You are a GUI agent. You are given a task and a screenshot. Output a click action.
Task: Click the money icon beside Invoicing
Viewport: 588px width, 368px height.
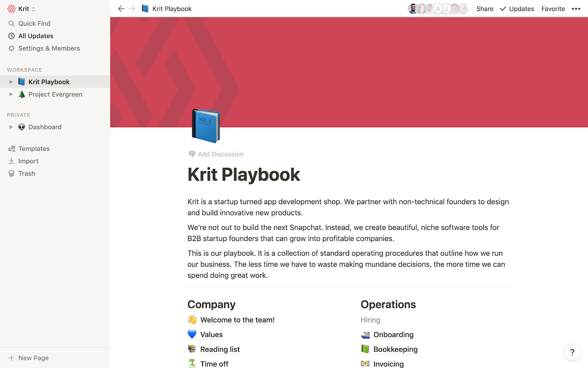[x=365, y=364]
